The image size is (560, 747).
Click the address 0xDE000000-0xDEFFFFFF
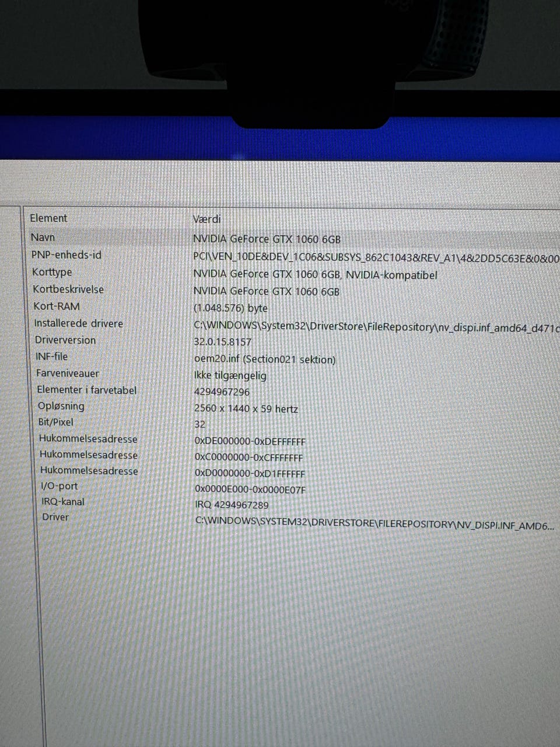pos(250,442)
